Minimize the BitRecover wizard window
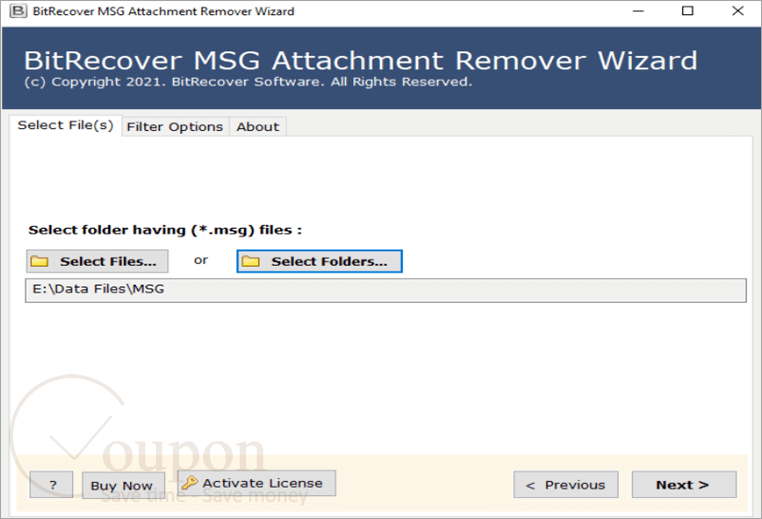The width and height of the screenshot is (762, 519). pos(638,11)
